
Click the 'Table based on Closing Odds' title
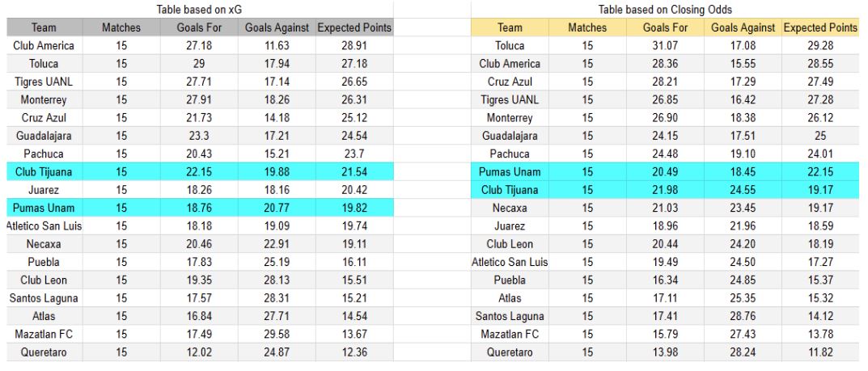(x=666, y=10)
